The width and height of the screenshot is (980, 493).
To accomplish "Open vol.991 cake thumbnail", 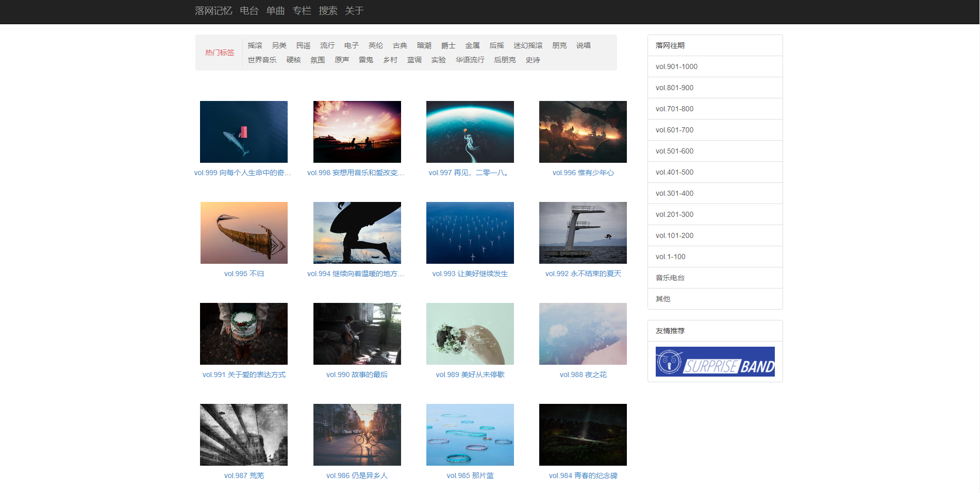I will (244, 334).
